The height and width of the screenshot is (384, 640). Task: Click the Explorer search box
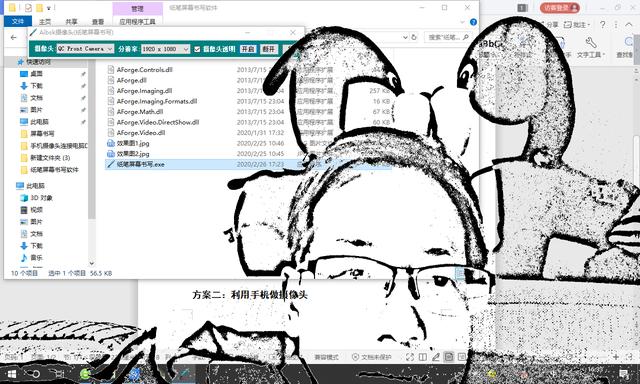click(448, 37)
